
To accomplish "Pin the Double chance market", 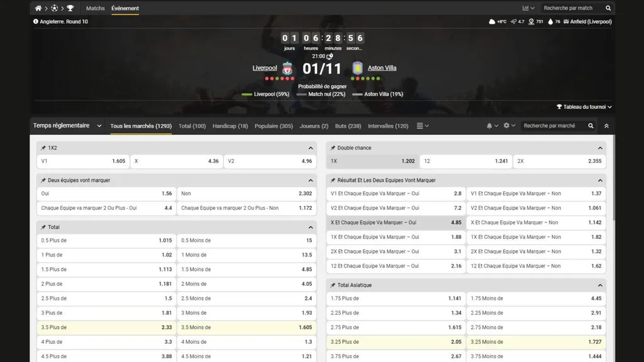I will pyautogui.click(x=333, y=148).
